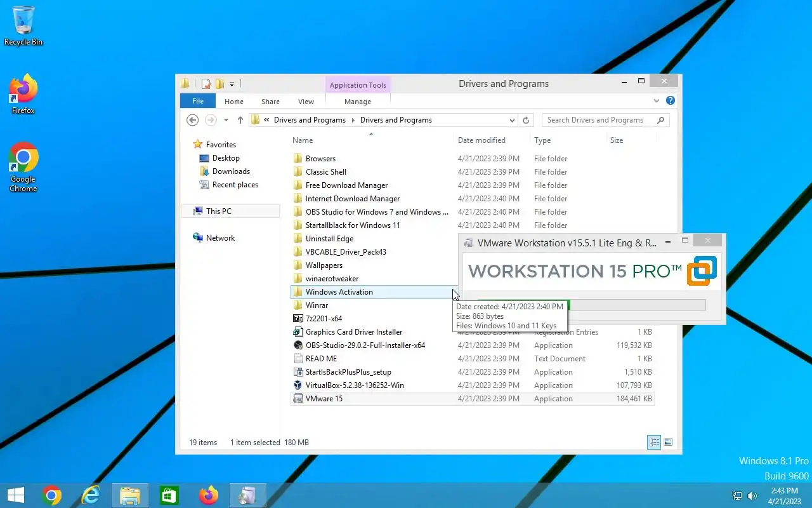The width and height of the screenshot is (812, 508).
Task: Open the Firefox desktop shortcut
Action: (23, 95)
